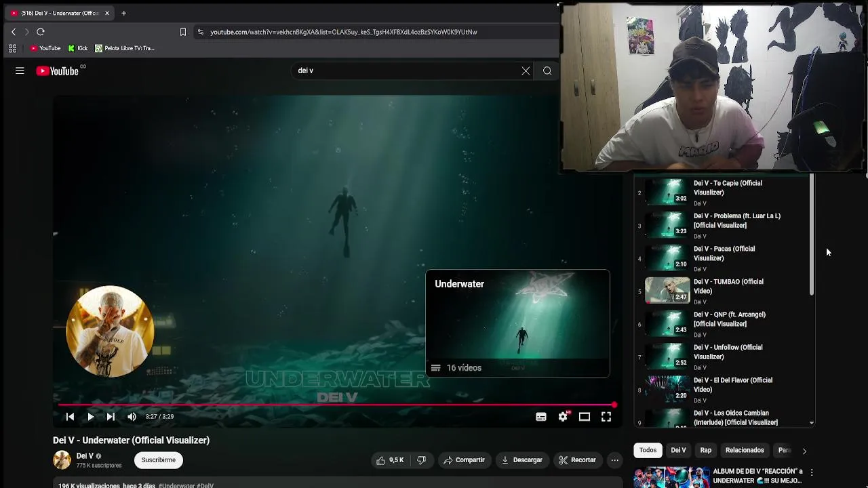Toggle subtitles in the player

[x=541, y=417]
